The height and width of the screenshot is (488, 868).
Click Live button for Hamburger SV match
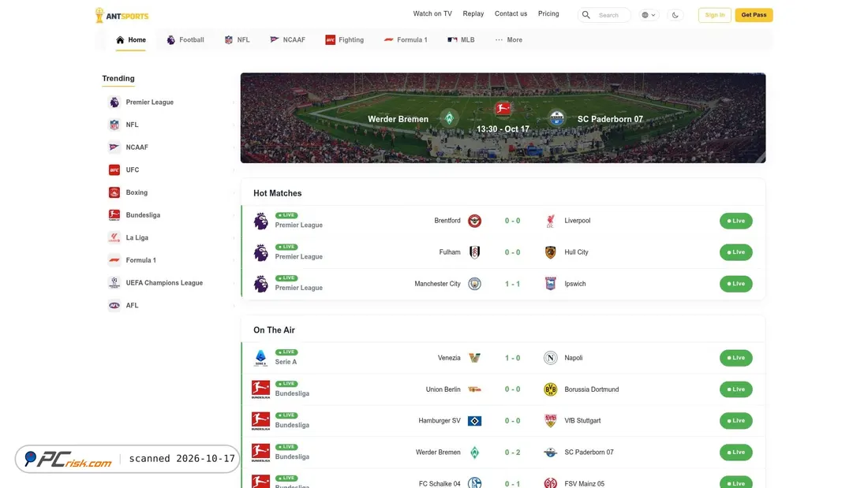pos(735,421)
